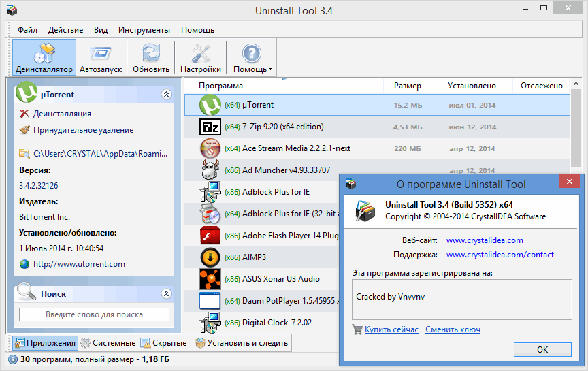This screenshot has width=588, height=371.
Task: Switch to the Приложения tab
Action: 45,343
